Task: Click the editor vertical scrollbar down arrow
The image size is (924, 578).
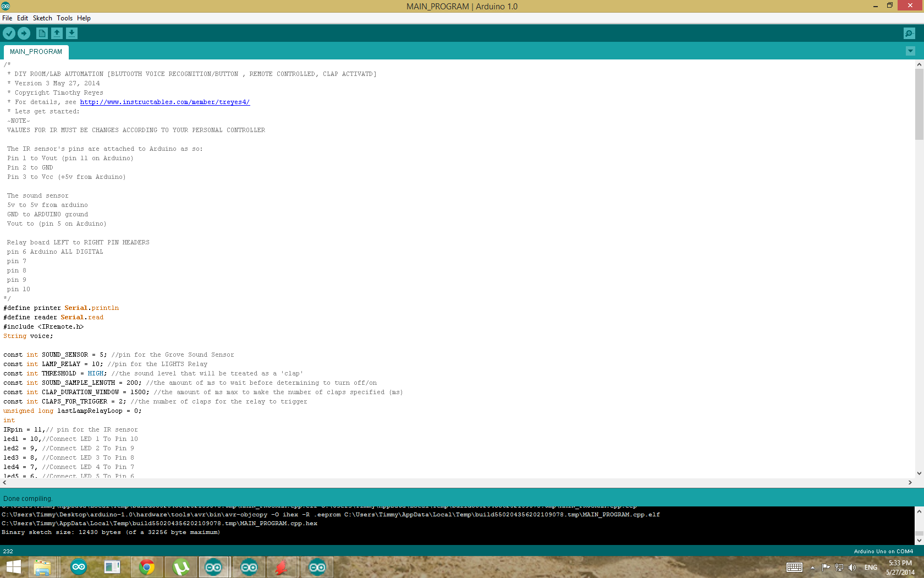Action: coord(919,473)
